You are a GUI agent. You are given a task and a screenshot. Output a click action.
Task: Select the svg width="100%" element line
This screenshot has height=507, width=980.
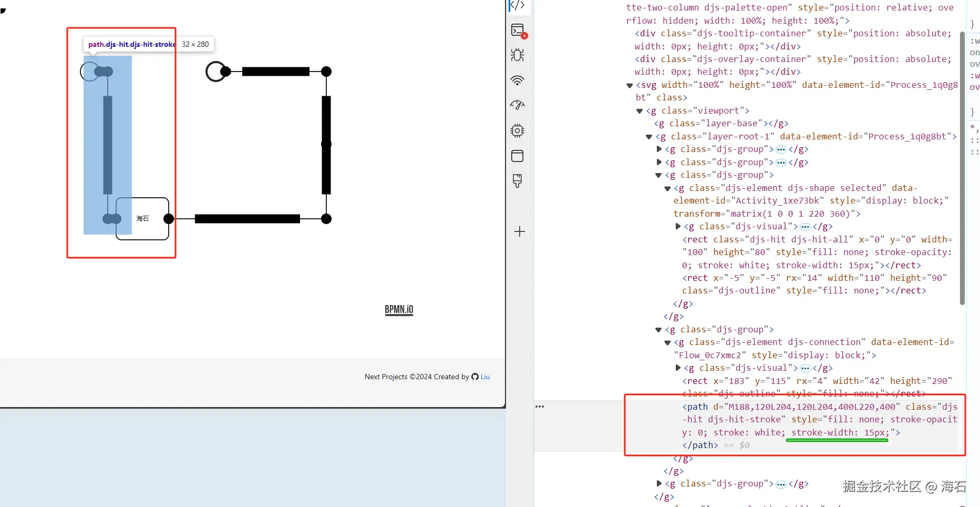click(x=797, y=92)
